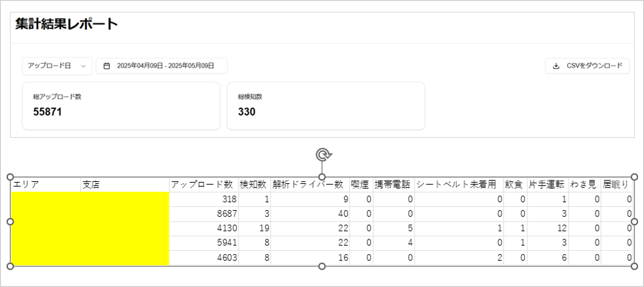Click the yellow highlighted cell area

[90, 229]
